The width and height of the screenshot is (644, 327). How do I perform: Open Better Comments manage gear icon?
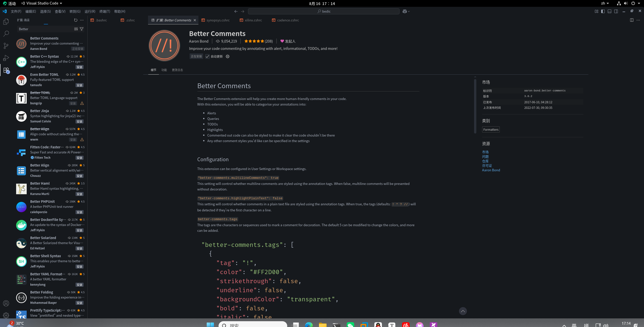228,56
